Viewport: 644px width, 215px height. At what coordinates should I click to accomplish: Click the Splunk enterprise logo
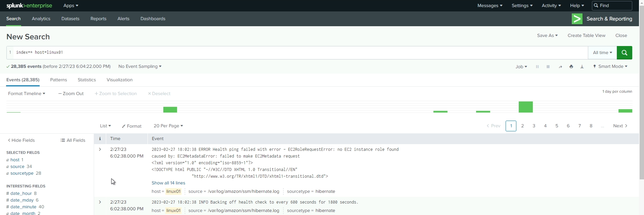click(x=29, y=6)
